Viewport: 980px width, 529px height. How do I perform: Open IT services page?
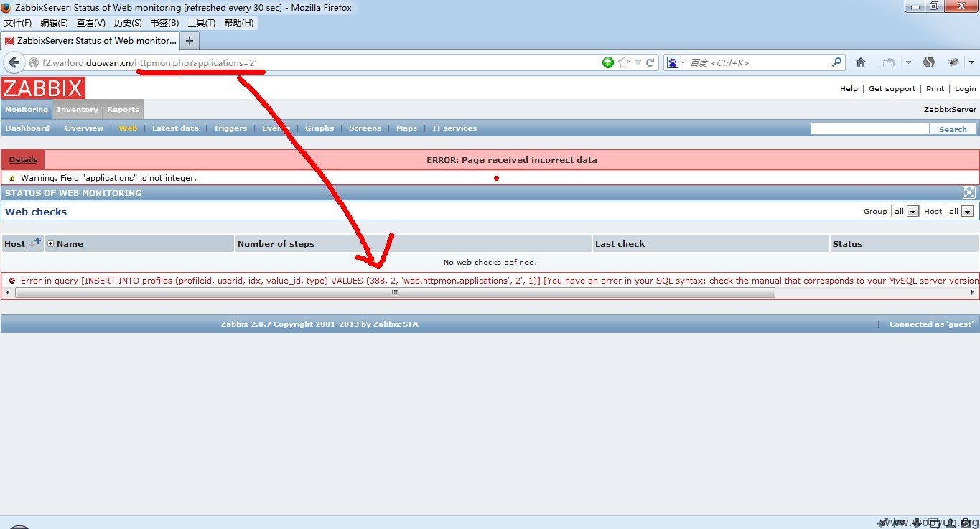tap(454, 128)
